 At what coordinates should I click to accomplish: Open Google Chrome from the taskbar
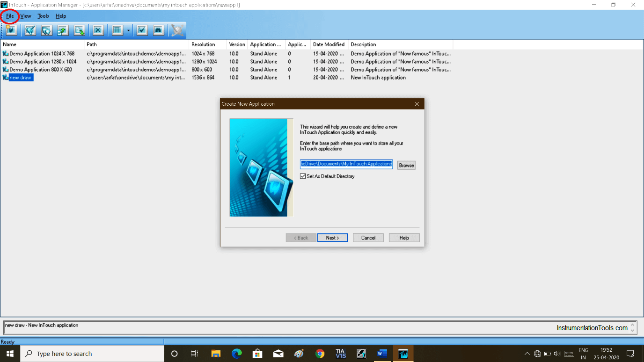pos(320,354)
